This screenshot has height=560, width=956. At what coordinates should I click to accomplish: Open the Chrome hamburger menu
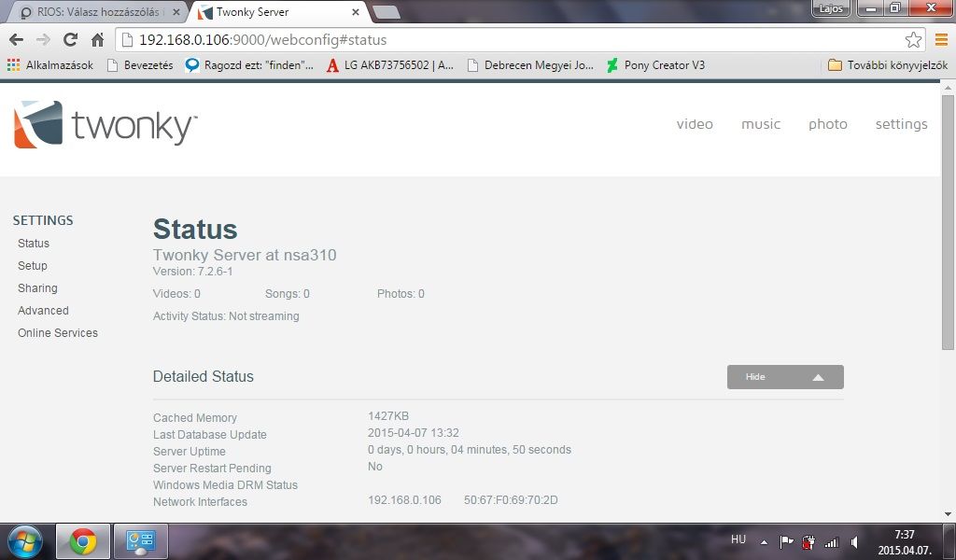point(941,40)
